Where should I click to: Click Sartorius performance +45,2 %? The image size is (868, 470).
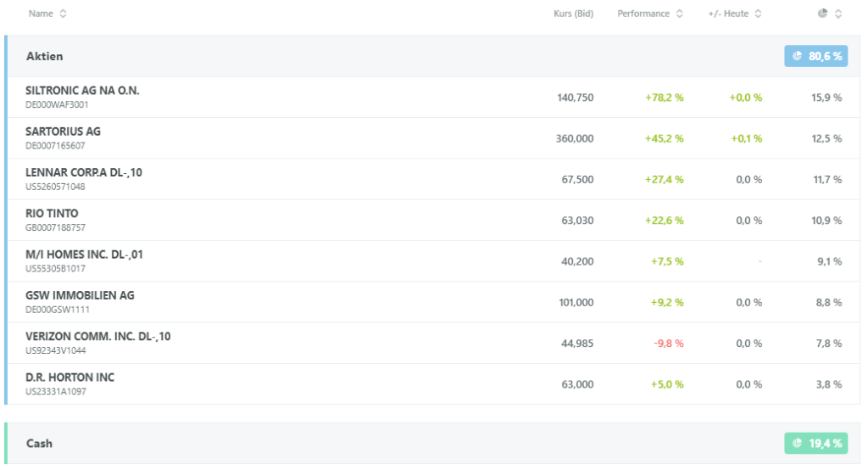coord(665,138)
